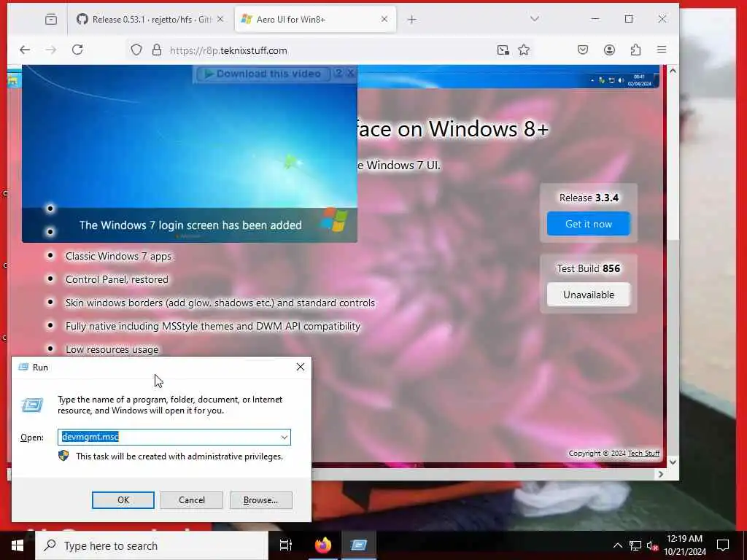
Task: Open Firefox account icon
Action: pos(609,50)
